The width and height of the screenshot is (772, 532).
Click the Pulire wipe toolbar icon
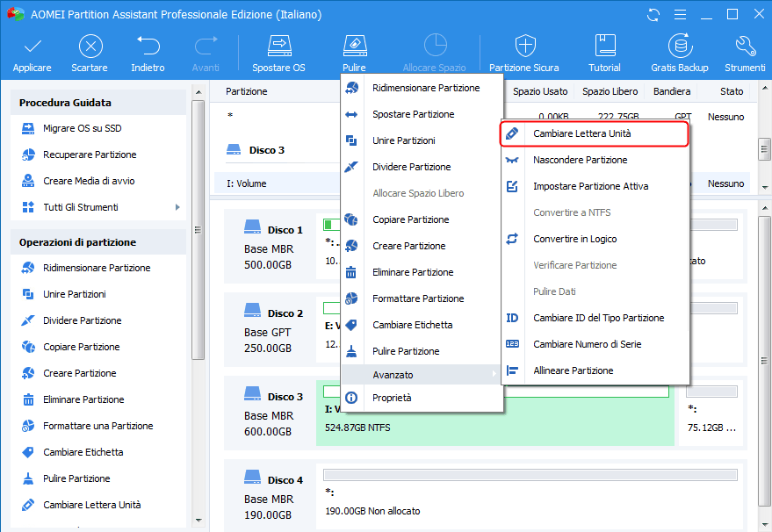coord(355,47)
